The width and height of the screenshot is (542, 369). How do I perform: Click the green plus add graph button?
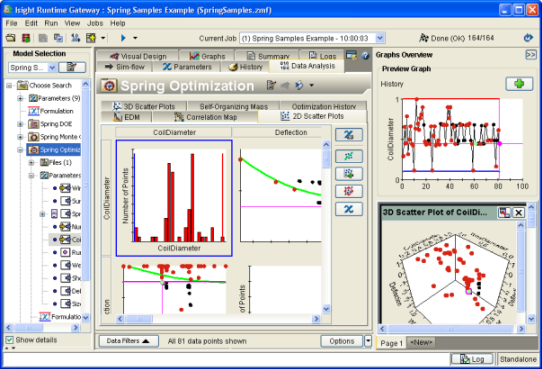(519, 84)
